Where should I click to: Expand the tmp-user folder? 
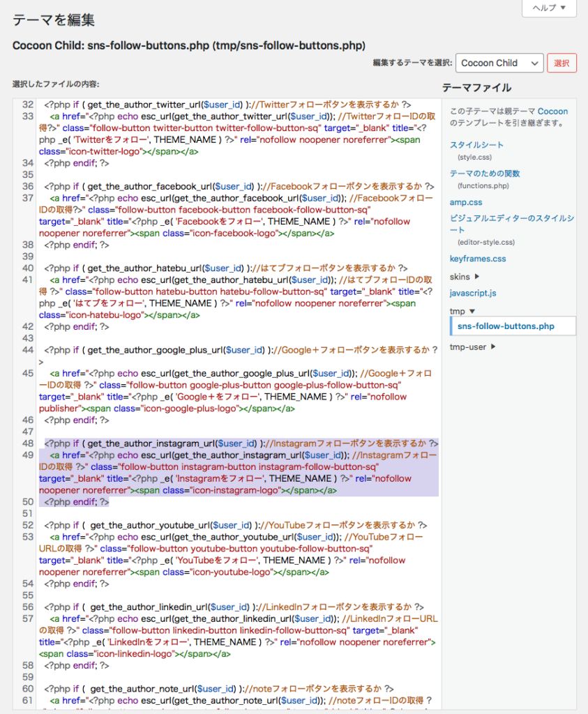click(472, 347)
